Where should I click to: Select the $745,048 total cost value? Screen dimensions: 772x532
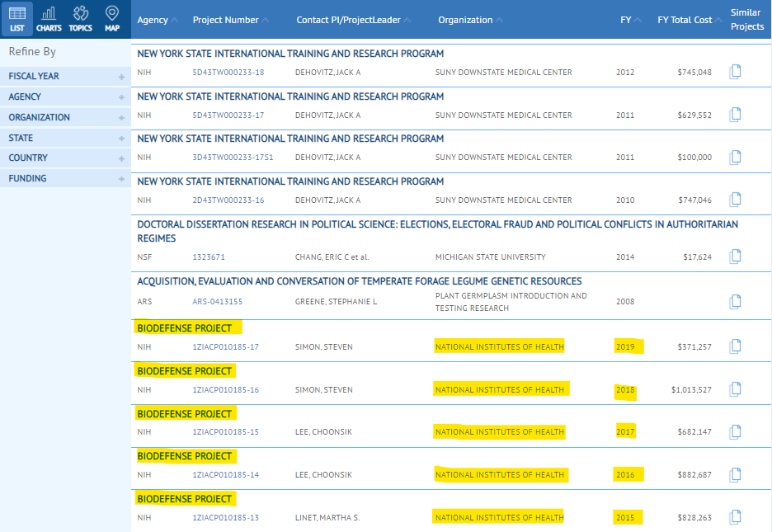click(694, 73)
